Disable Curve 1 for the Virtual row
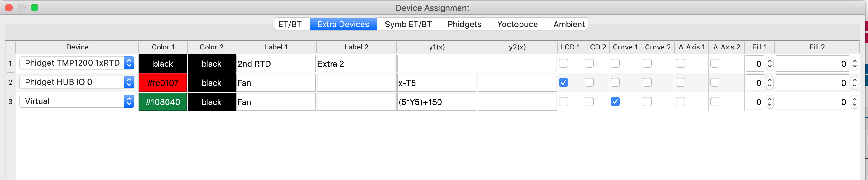Screen dimensions: 868x180 click(615, 102)
